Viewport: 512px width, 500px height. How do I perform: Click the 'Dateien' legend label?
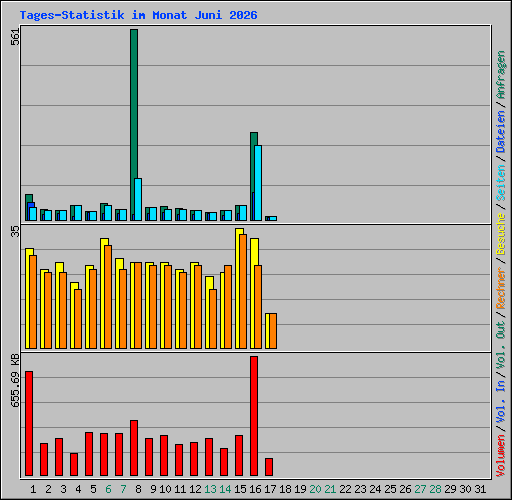coord(501,132)
